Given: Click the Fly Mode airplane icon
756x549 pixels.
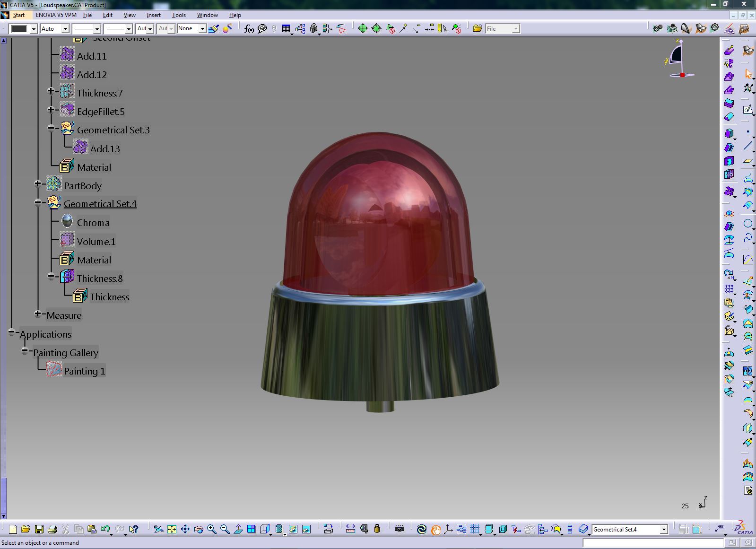Looking at the screenshot, I should [x=158, y=529].
